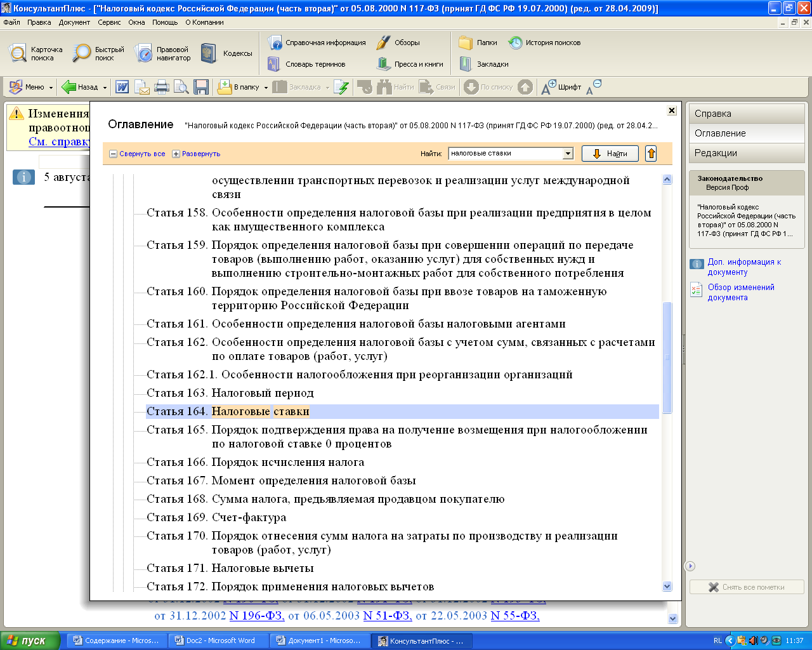812x650 pixels.
Task: Click В папку add to folder button
Action: (x=238, y=87)
